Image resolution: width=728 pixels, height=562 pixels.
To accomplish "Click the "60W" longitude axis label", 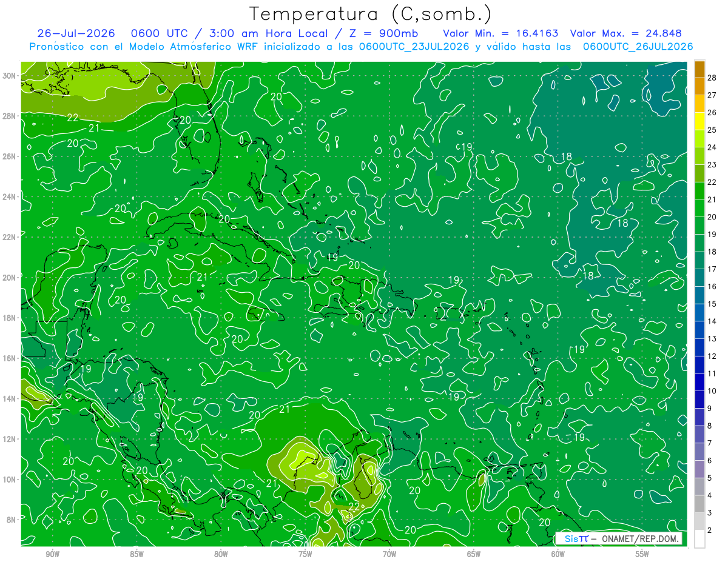I will (558, 554).
